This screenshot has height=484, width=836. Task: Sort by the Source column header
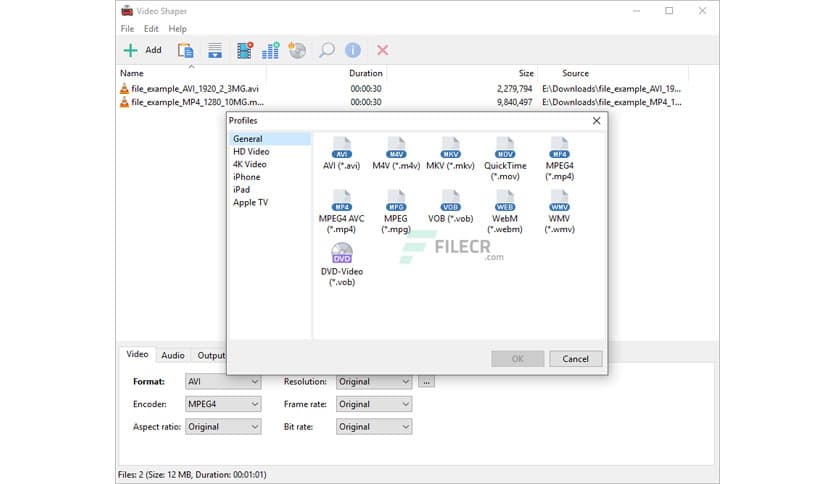point(613,73)
